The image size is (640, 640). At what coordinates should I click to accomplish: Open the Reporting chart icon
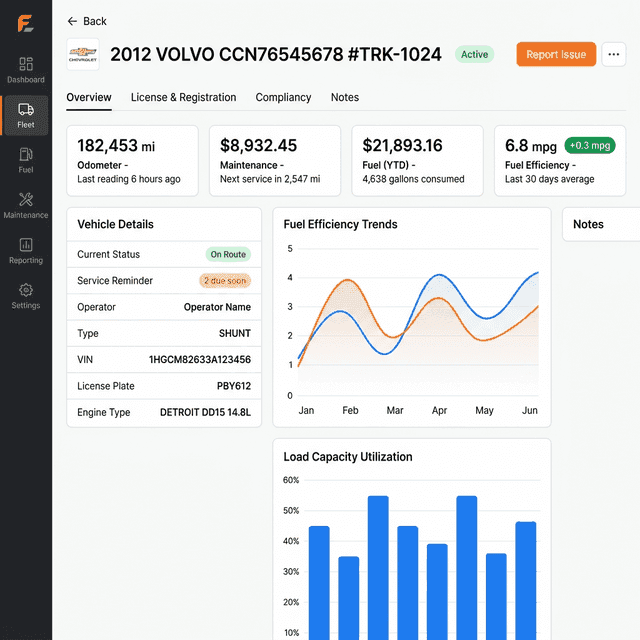[x=26, y=245]
